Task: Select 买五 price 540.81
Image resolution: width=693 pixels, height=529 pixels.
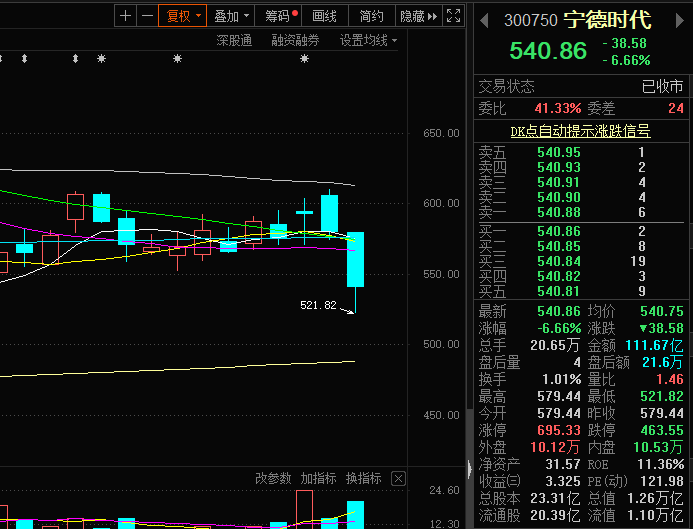Action: (559, 291)
